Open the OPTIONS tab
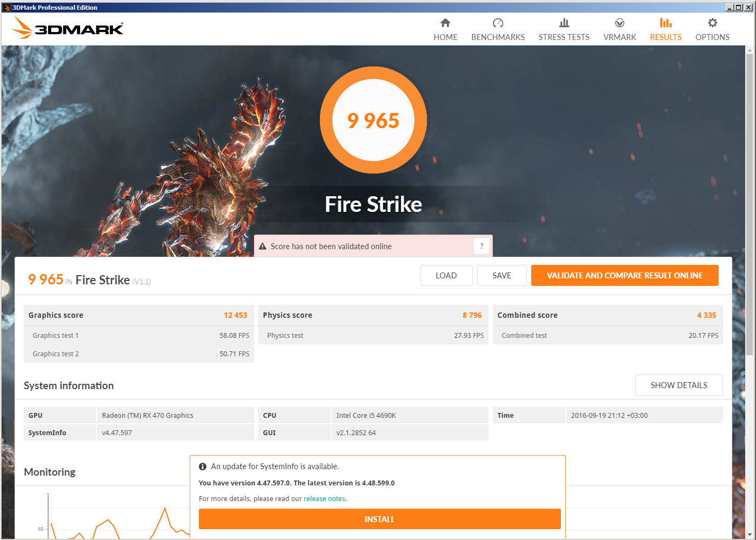The height and width of the screenshot is (540, 756). [713, 29]
